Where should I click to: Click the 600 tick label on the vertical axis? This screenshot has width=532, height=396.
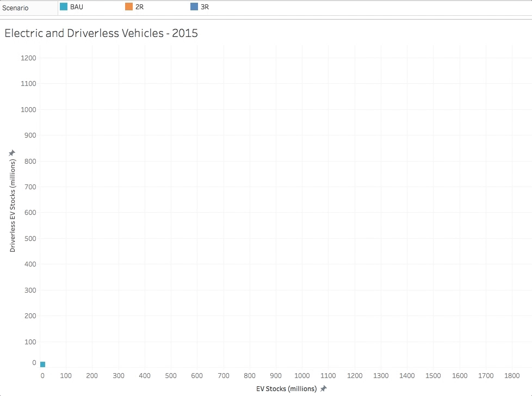click(x=30, y=213)
